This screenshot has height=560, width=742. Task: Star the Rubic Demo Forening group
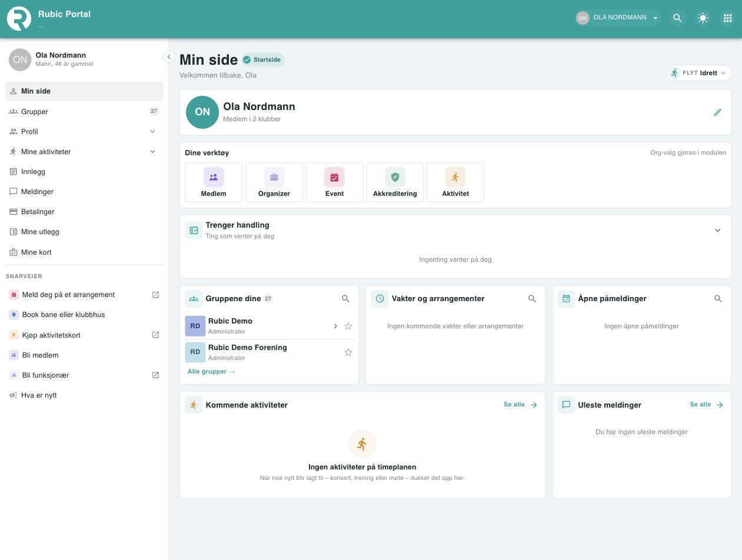[348, 352]
